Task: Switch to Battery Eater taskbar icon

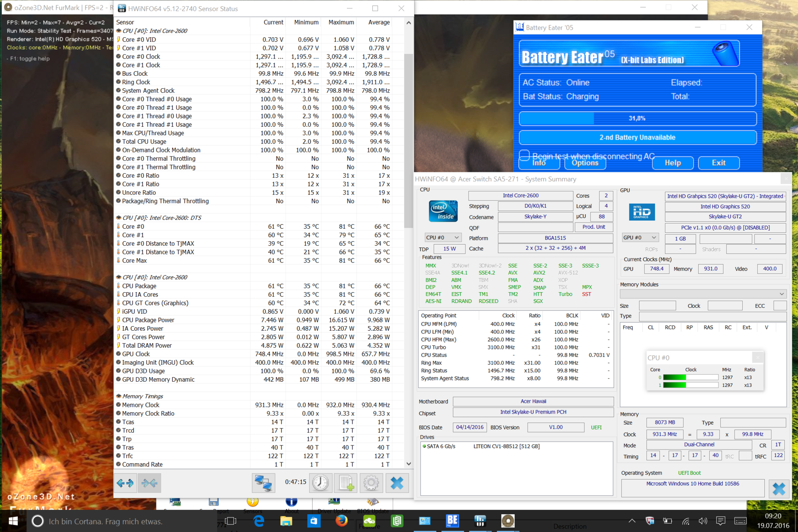Action: pyautogui.click(x=452, y=521)
